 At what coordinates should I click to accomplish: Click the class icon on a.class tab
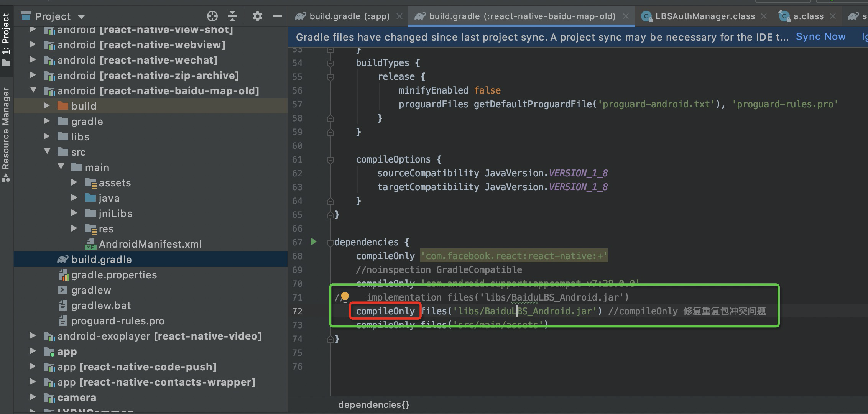point(783,16)
